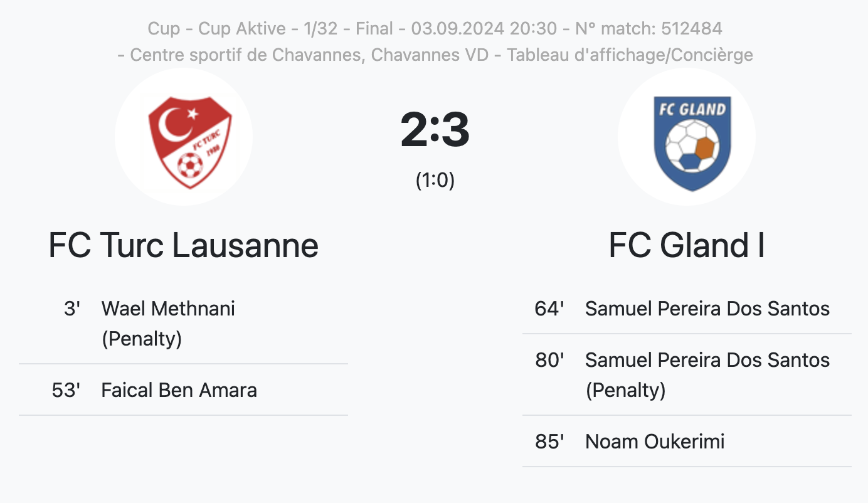Viewport: 868px width, 503px height.
Task: Click the Tableau d'affichage/Concièrge text
Action: tap(630, 55)
